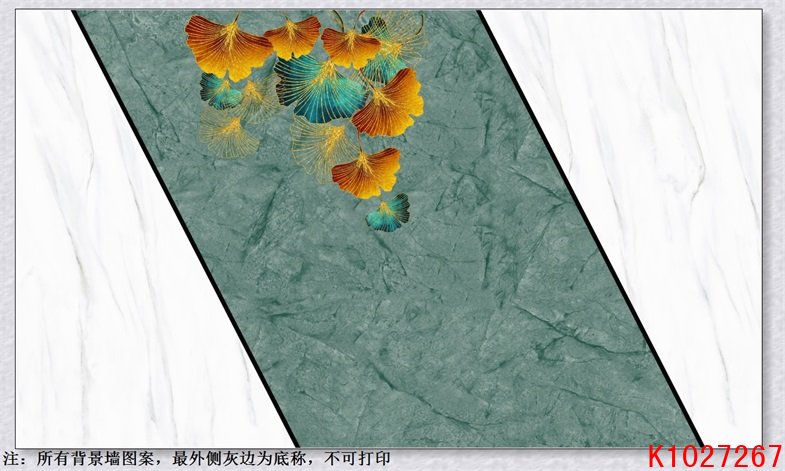Screen dimensions: 785x471
Task: Click the Chinese note text at the bottom
Action: [x=196, y=459]
